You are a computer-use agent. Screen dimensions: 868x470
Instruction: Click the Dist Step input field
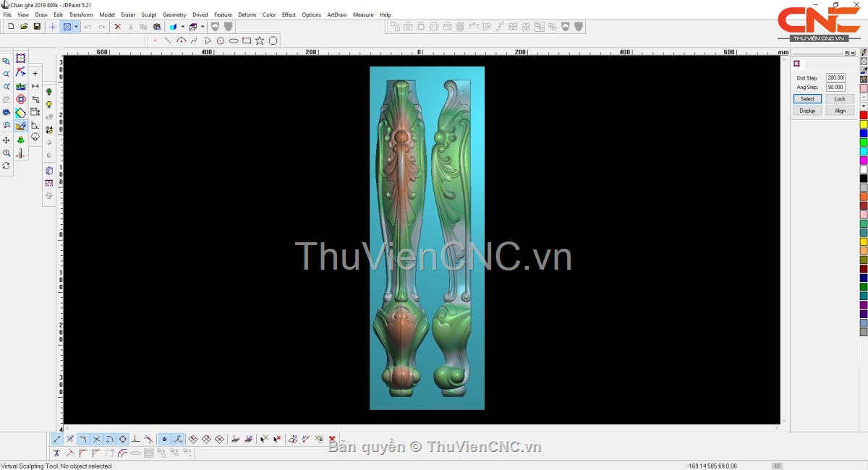[x=835, y=77]
